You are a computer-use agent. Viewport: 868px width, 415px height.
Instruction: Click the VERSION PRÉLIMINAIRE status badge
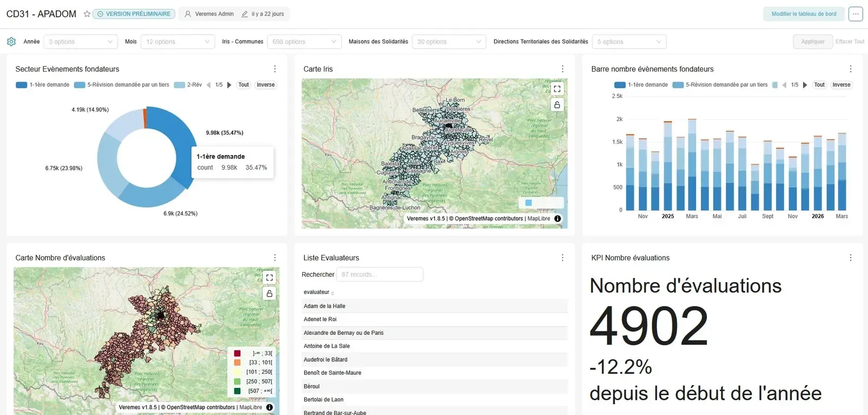134,14
